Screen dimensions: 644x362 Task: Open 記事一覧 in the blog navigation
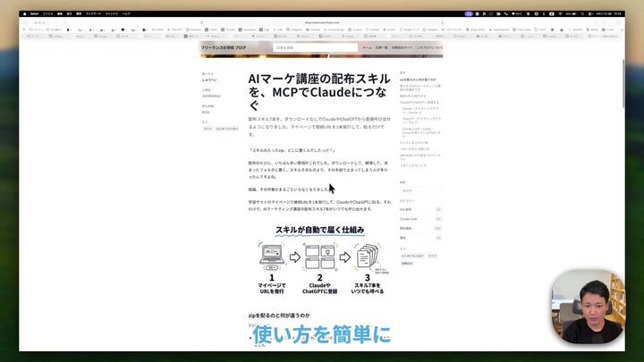pos(381,47)
